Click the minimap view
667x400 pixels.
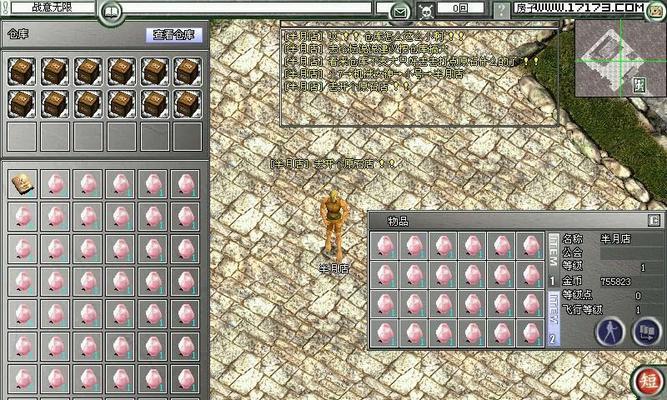621,59
